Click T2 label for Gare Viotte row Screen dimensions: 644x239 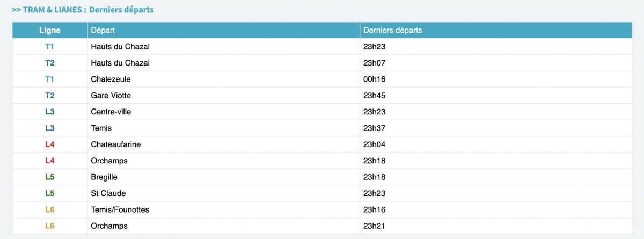click(50, 96)
